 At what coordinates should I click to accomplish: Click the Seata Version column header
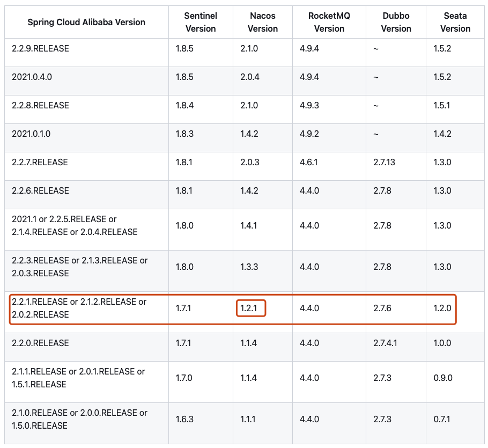(455, 22)
